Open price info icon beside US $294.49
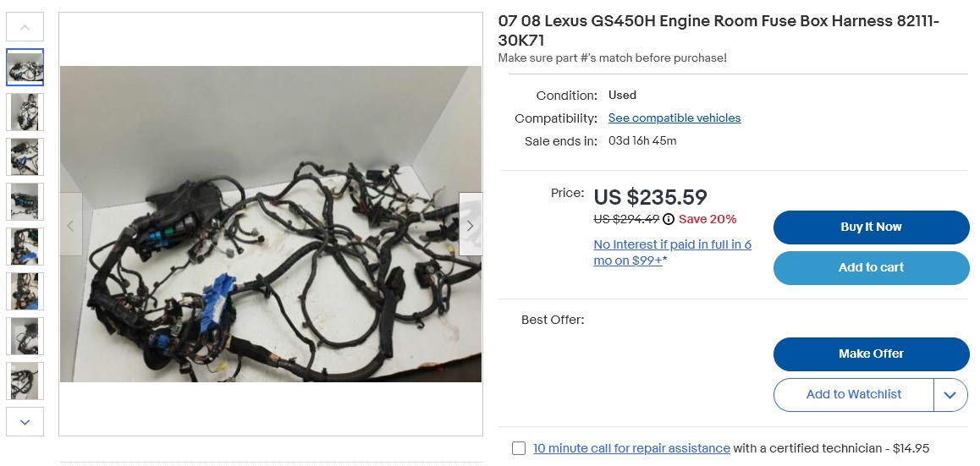The image size is (980, 466). click(669, 219)
